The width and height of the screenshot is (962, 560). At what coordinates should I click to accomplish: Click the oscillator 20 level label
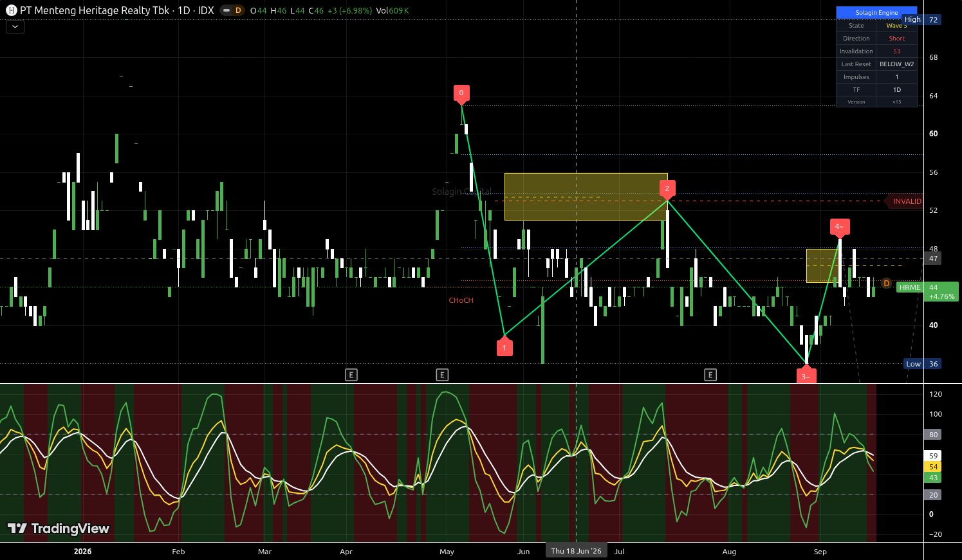[933, 495]
